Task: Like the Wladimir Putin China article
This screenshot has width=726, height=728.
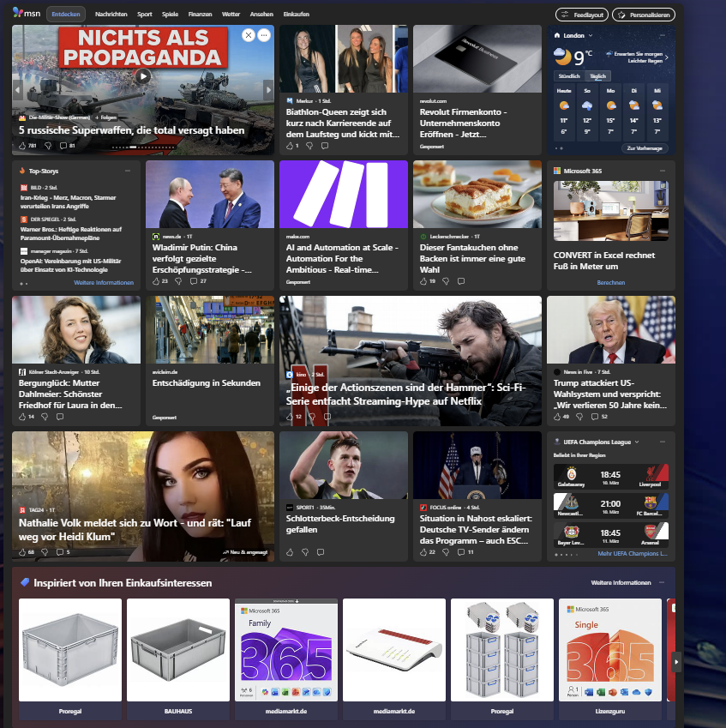Action: 156,281
